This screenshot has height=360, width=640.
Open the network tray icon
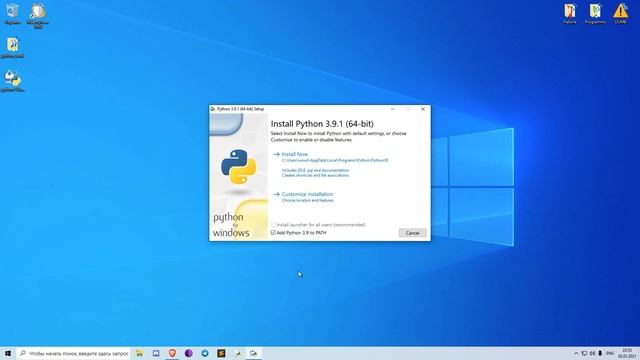584,353
